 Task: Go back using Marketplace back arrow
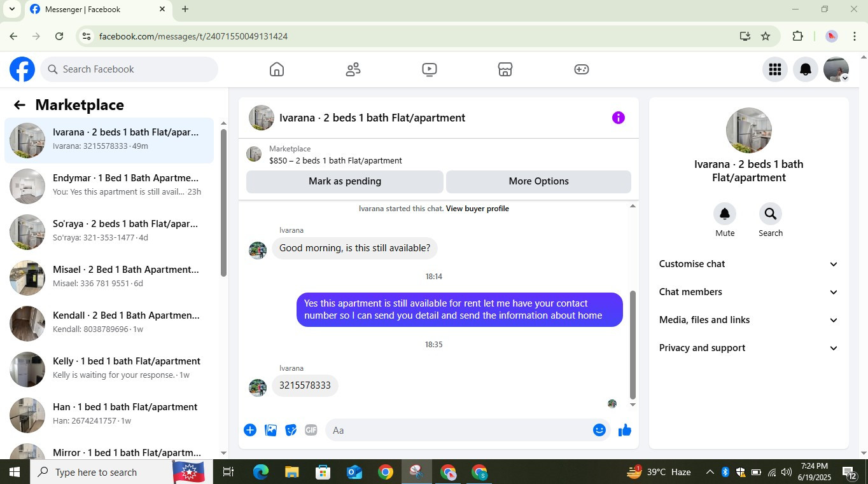(x=20, y=105)
